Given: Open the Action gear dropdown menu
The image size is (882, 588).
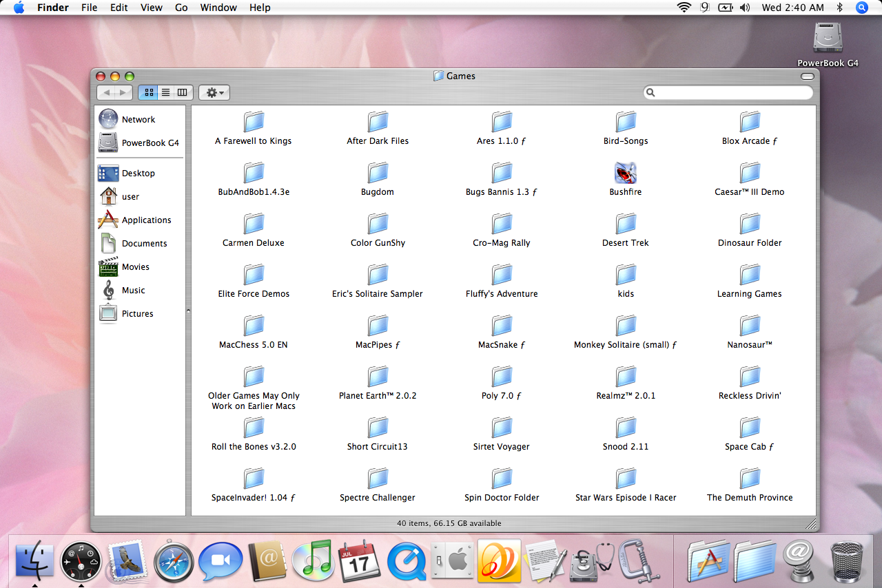Looking at the screenshot, I should [x=214, y=92].
